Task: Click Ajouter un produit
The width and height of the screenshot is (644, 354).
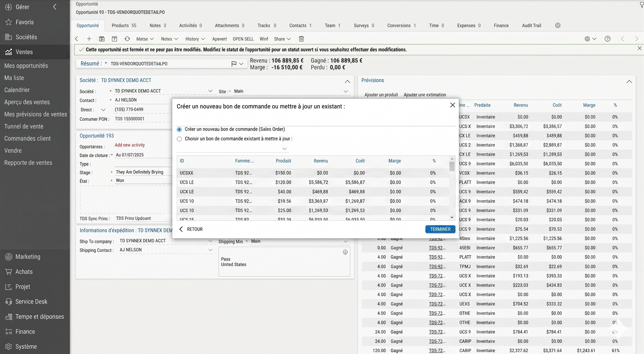Action: [x=381, y=95]
